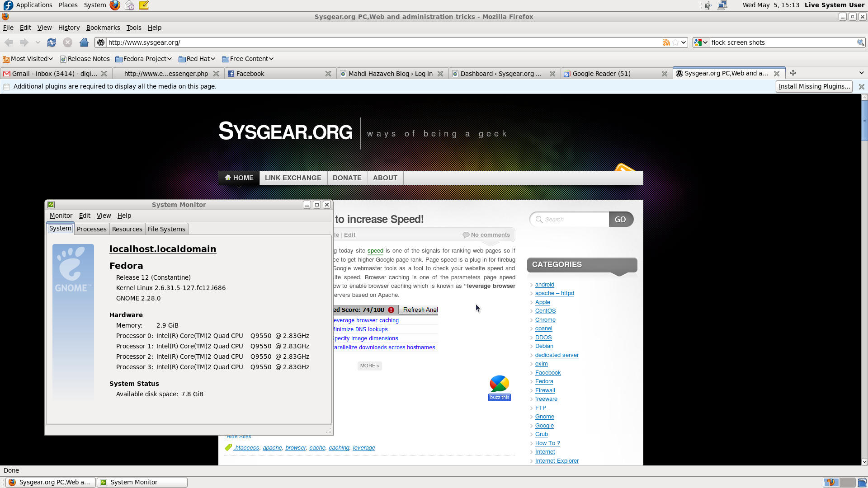Viewport: 868px width, 488px height.
Task: Launch Firefox from top panel launcher icon
Action: 115,5
